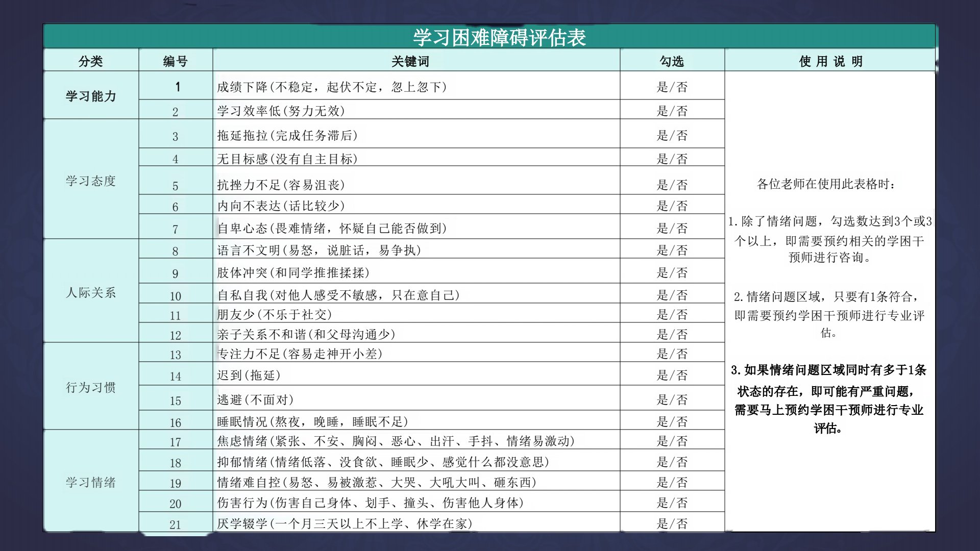Screen dimensions: 980x551
Task: Click 是/否 for row 抗挫力不足
Action: tap(672, 185)
